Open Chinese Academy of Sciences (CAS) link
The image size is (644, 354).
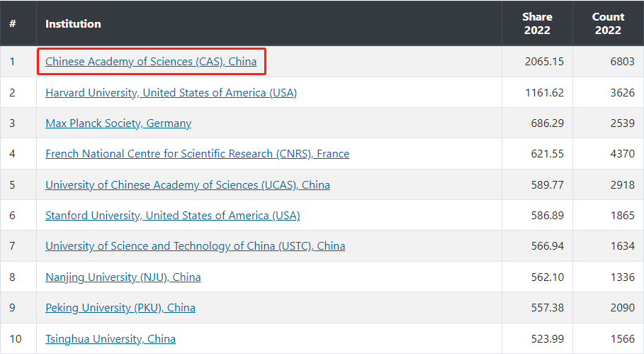click(x=151, y=62)
